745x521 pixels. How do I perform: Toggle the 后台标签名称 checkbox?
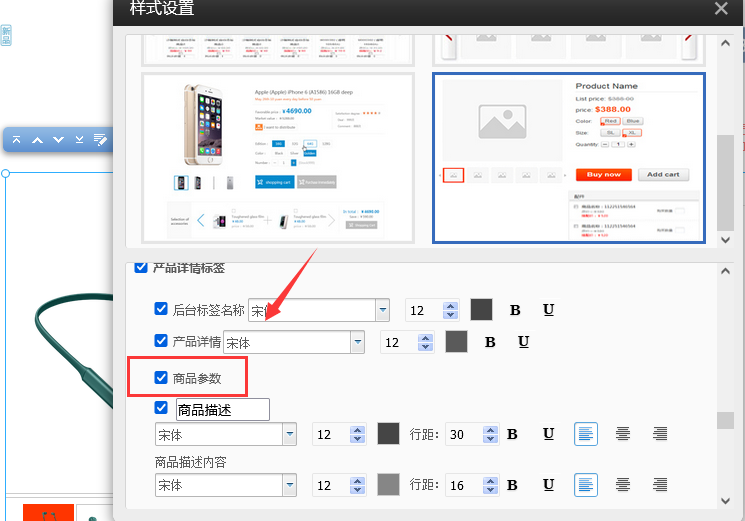161,309
